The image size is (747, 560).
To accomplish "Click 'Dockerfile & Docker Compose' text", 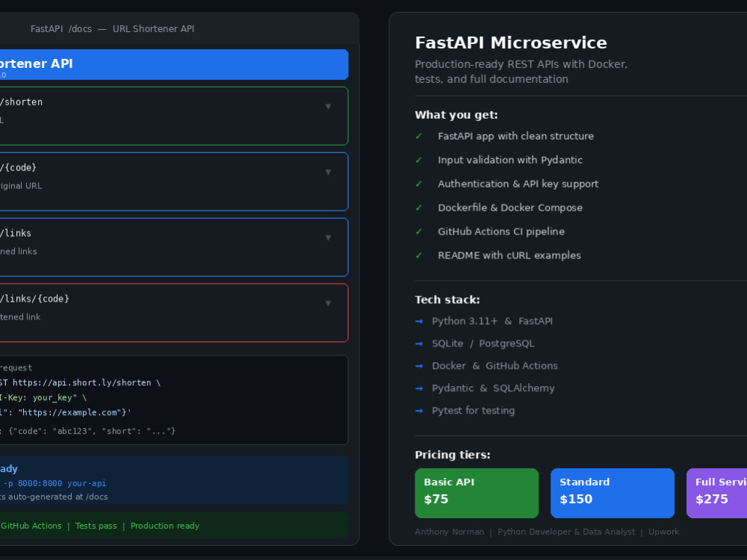I will [509, 208].
